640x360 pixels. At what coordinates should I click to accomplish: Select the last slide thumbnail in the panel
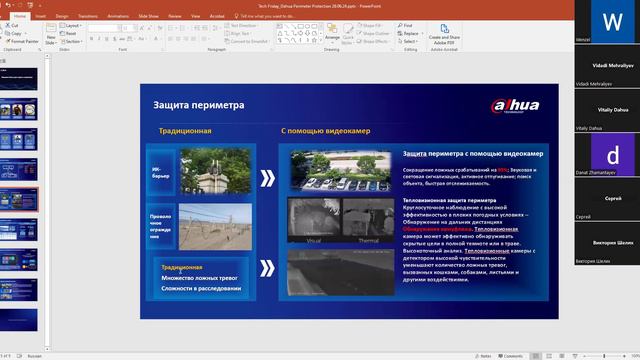(x=18, y=320)
